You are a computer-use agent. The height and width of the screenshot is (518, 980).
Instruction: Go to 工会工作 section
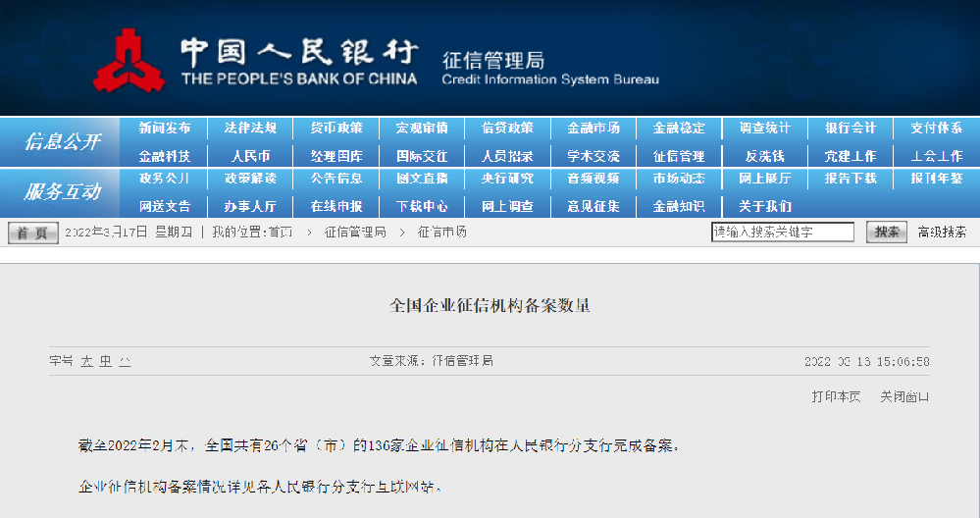pos(936,156)
